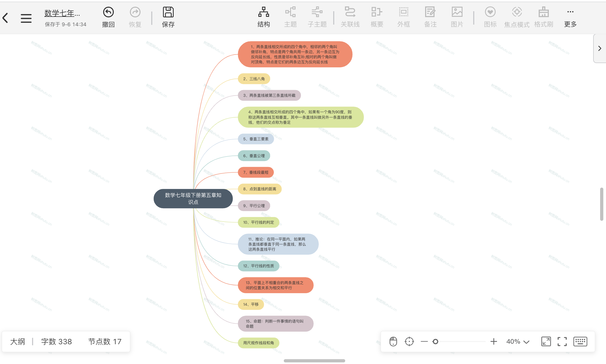Toggle fit-to-window expand icon
The image size is (606, 364).
(546, 342)
